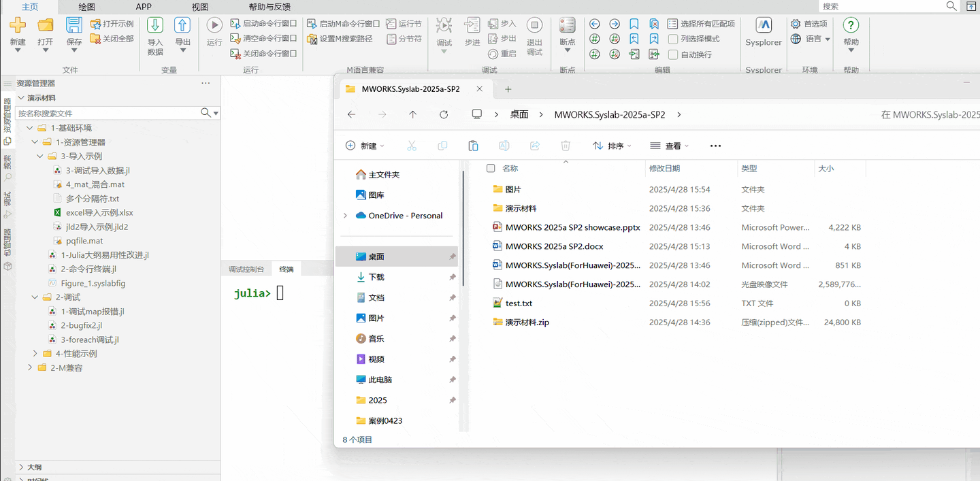The height and width of the screenshot is (481, 980).
Task: Sort by the 修改日期 column header
Action: [664, 168]
